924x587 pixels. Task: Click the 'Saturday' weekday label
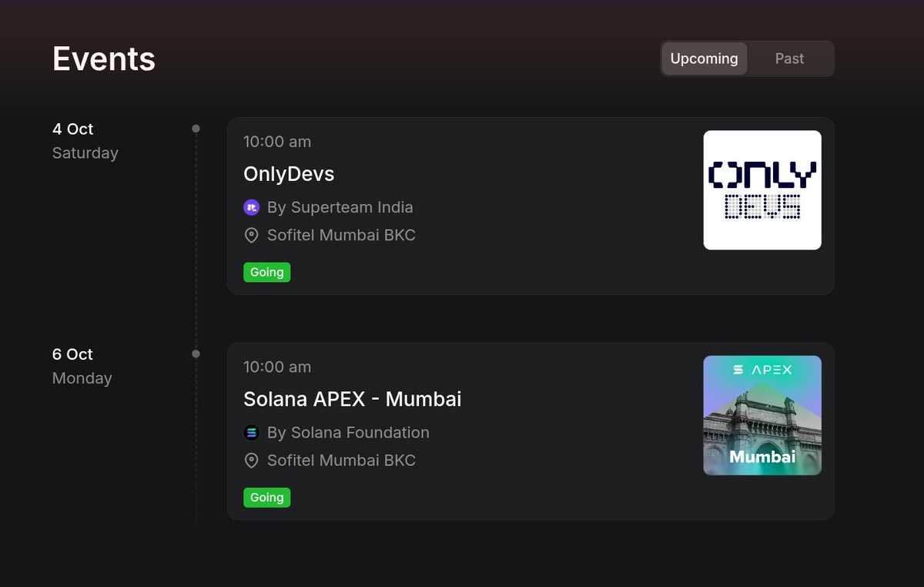tap(85, 153)
